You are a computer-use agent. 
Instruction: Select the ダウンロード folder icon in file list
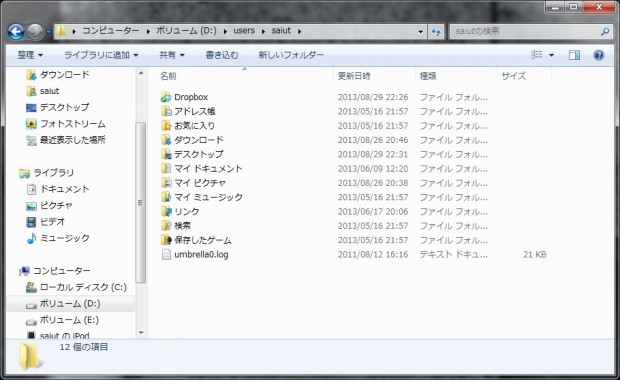click(166, 140)
